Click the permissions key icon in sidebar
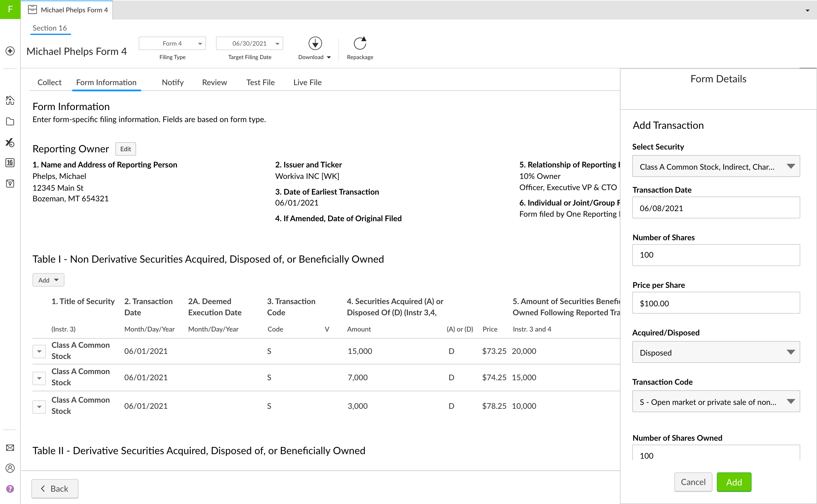Image resolution: width=817 pixels, height=504 pixels. pos(10,183)
